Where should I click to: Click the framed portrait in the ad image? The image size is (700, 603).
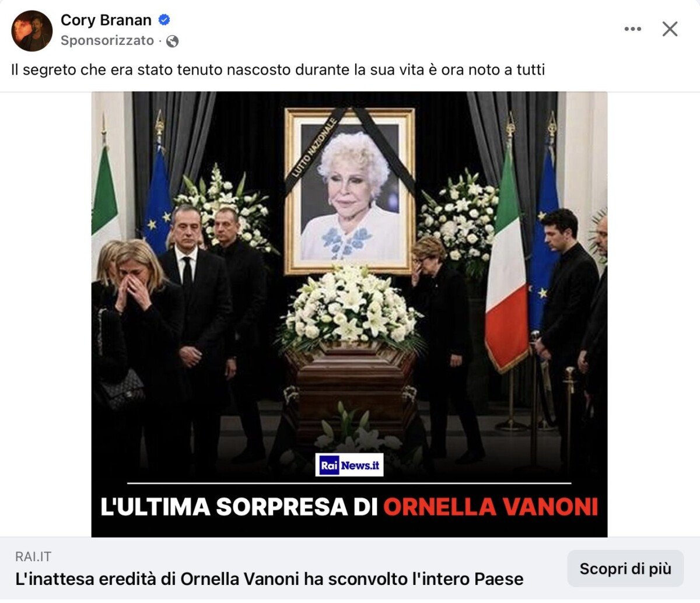tap(350, 191)
